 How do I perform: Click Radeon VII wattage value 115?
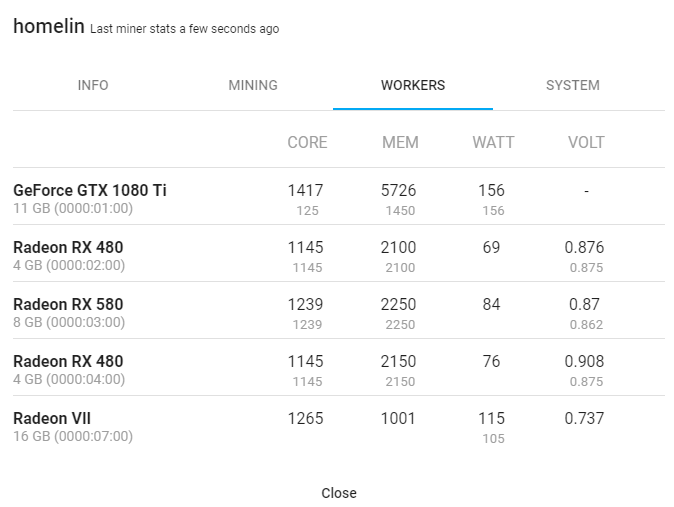coord(491,418)
